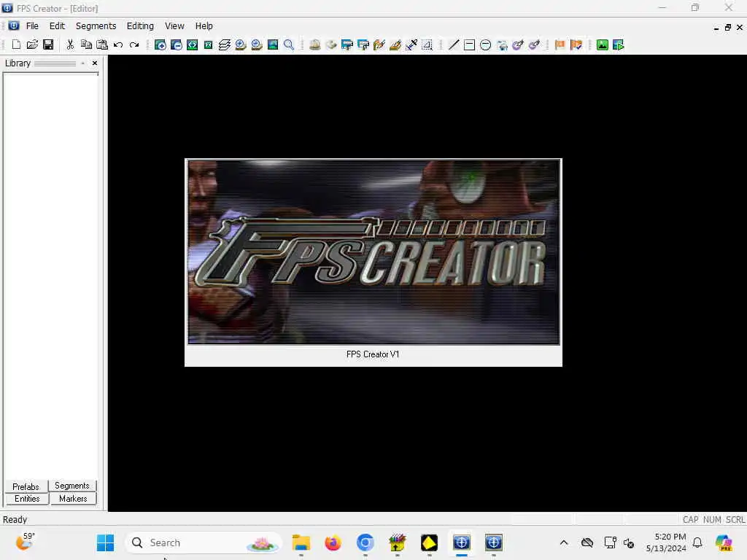Click the flag with checkmark icon
The width and height of the screenshot is (747, 560).
tap(576, 44)
